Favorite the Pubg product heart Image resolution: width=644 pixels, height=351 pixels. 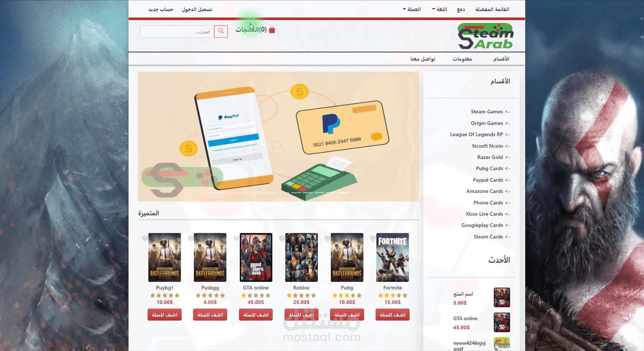click(327, 238)
